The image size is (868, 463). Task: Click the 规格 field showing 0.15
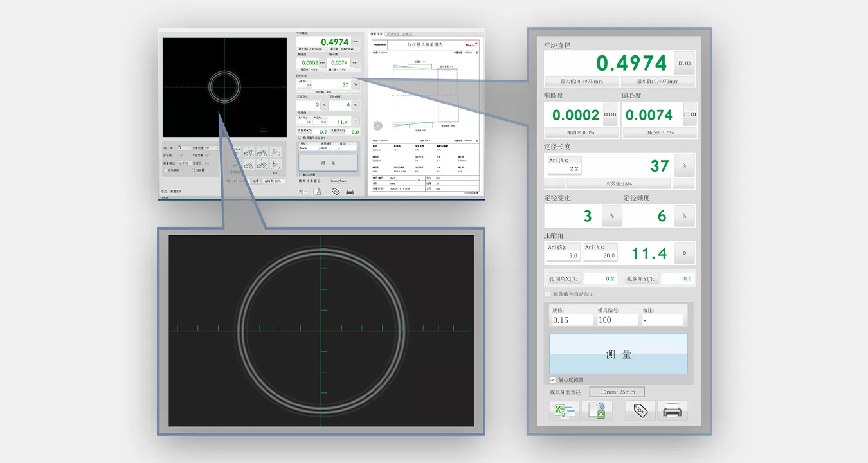click(x=572, y=320)
